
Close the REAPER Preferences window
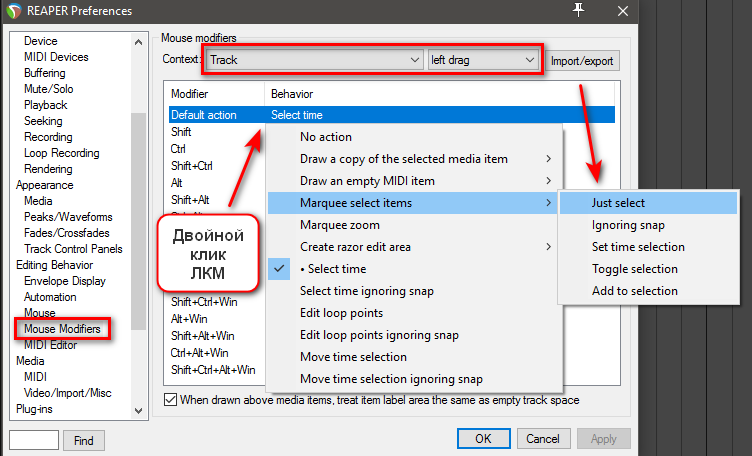(623, 11)
